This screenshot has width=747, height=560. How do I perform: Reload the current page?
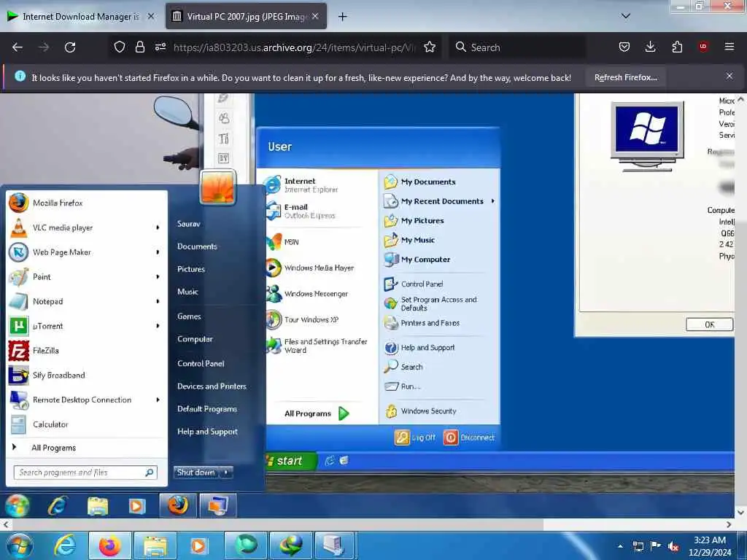pos(70,47)
